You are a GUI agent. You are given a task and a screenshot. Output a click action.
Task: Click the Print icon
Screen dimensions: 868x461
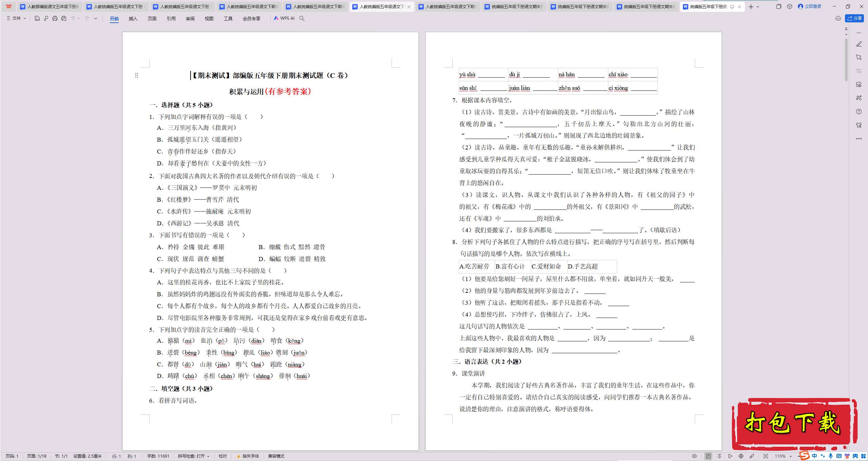tap(55, 18)
